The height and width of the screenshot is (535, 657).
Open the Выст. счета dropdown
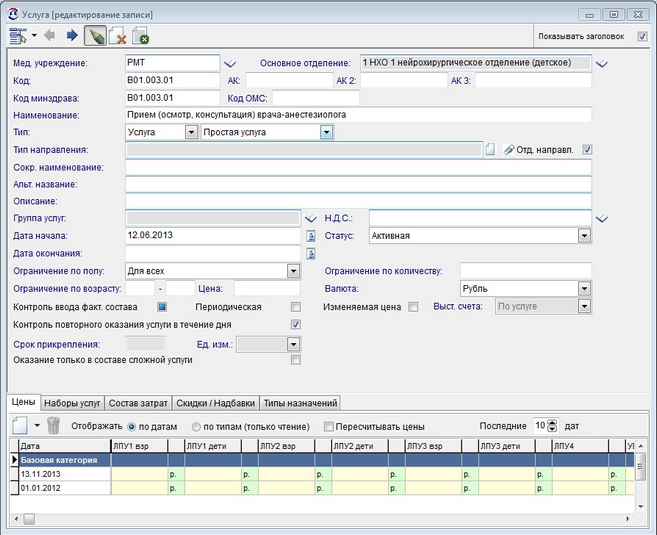coord(585,306)
